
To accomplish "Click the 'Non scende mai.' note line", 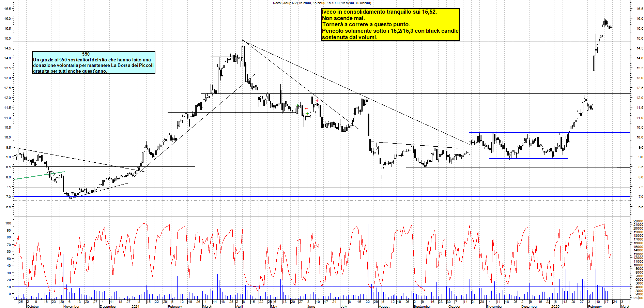I will 343,18.
